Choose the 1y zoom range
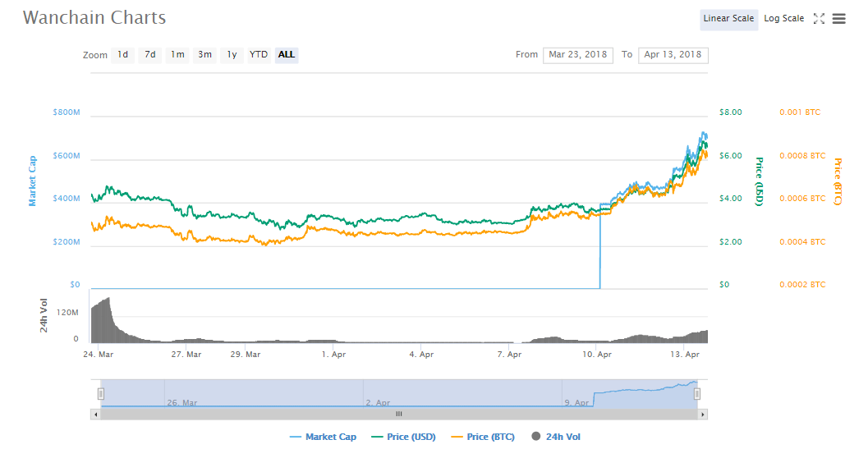 (232, 55)
